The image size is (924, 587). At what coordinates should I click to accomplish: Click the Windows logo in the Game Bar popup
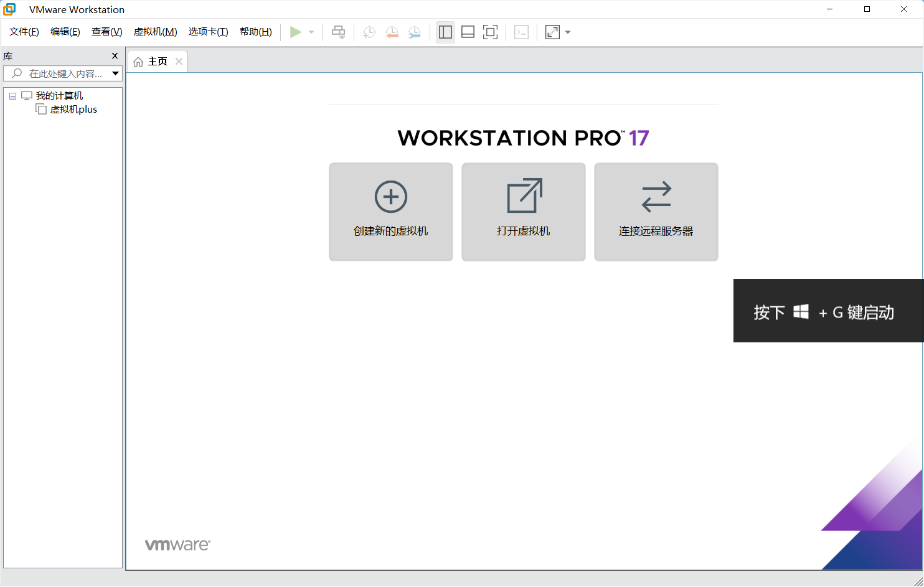[801, 311]
